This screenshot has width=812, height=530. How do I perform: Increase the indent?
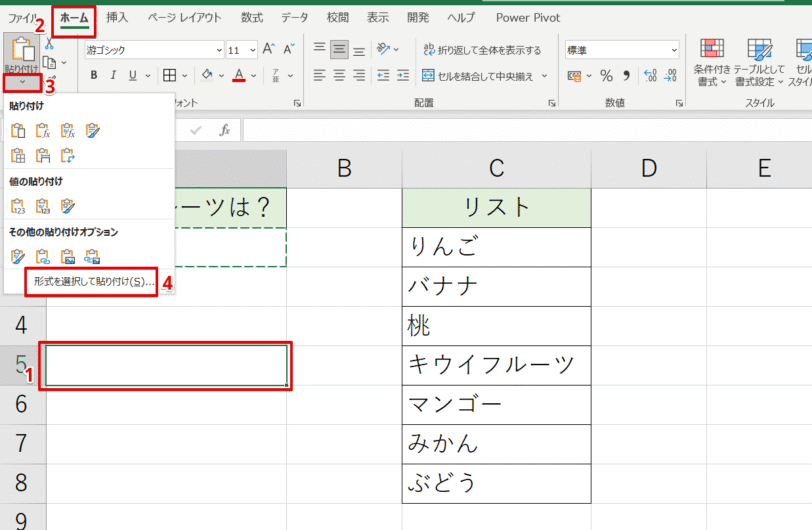[403, 76]
